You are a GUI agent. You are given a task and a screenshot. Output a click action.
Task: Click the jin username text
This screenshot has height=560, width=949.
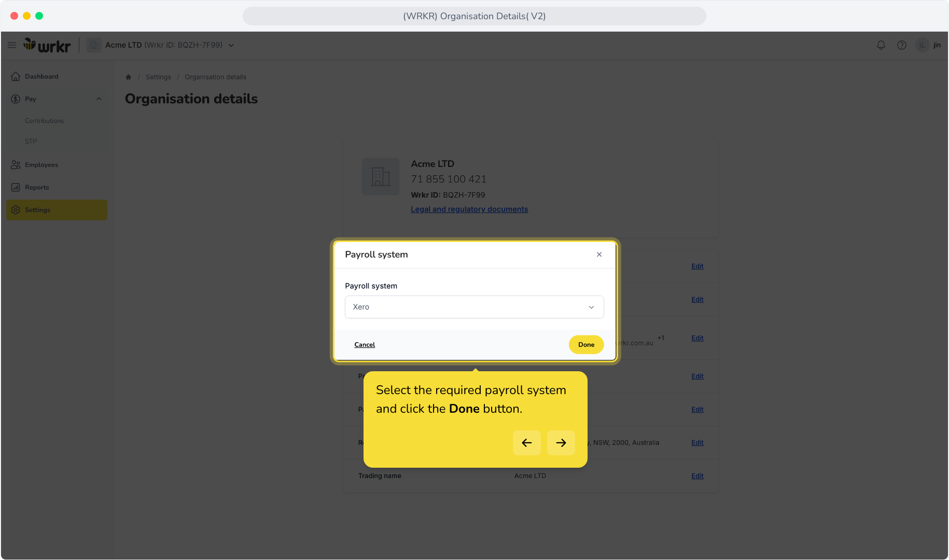pos(937,45)
